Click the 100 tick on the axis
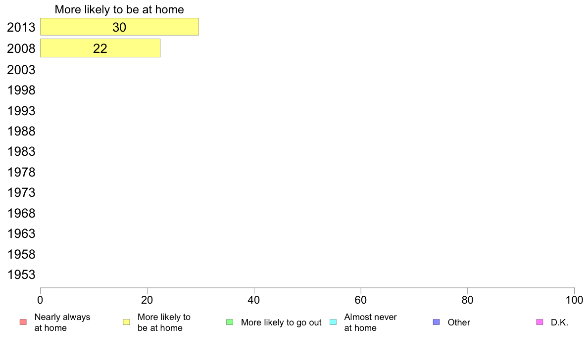This screenshot has width=588, height=364. [x=574, y=300]
